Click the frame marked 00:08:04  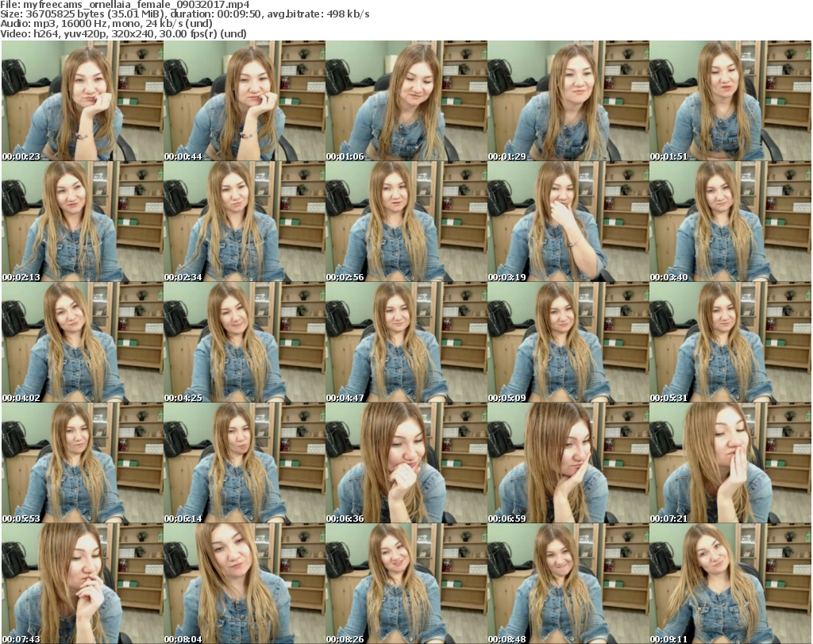[245, 584]
